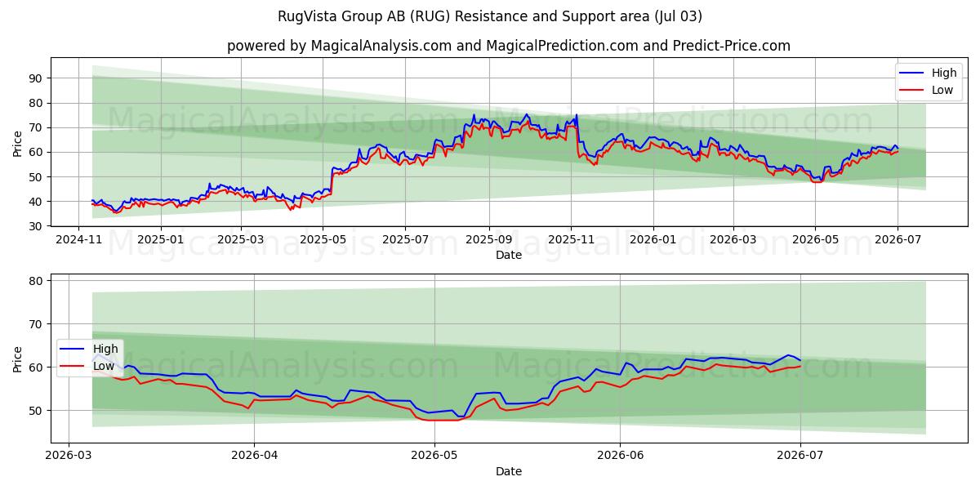The width and height of the screenshot is (980, 490).
Task: Click the '2026-06' tick label on bottom chart
Action: click(x=620, y=455)
